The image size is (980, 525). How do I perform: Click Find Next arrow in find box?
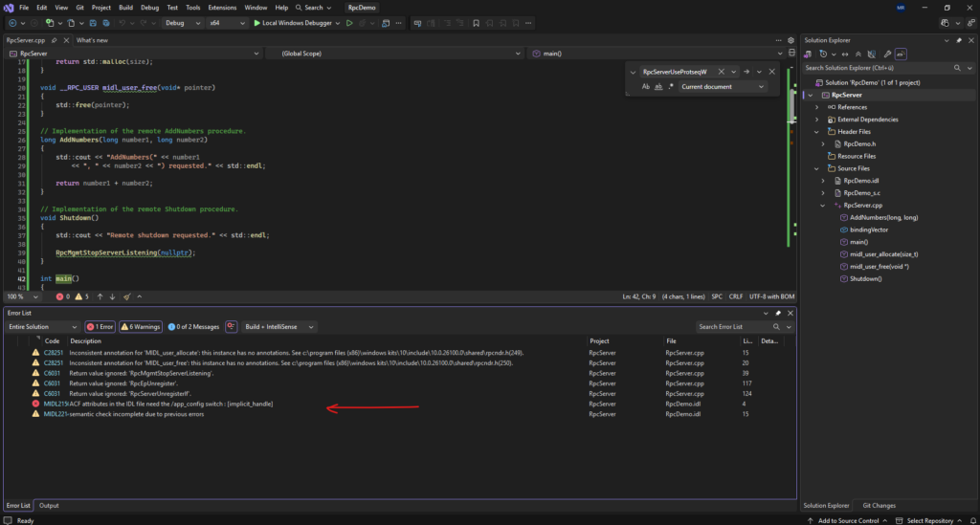click(x=746, y=72)
